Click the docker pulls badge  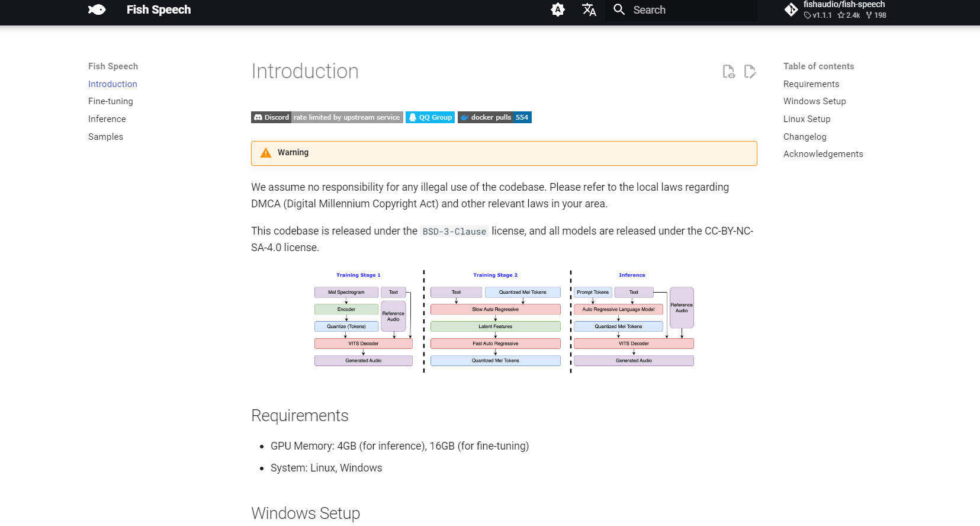coord(494,117)
